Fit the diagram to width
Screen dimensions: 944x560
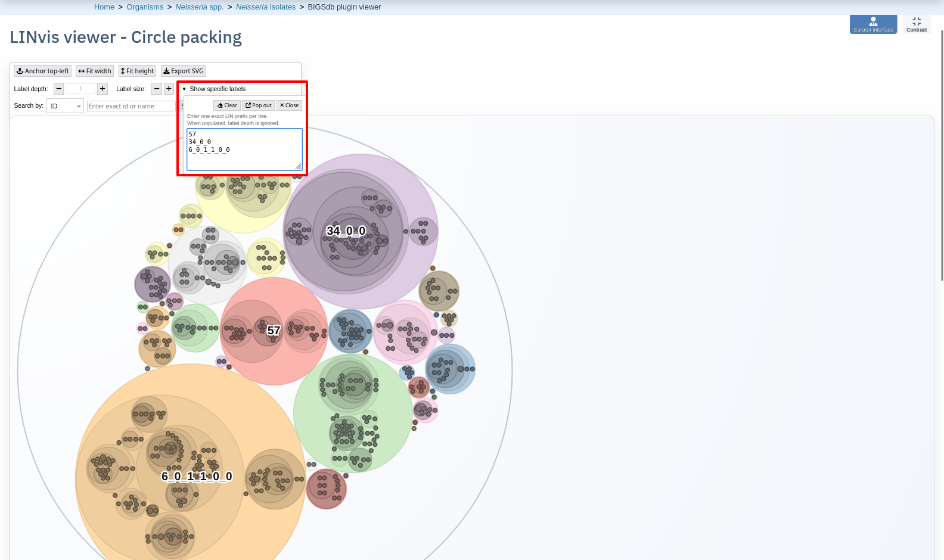(95, 71)
